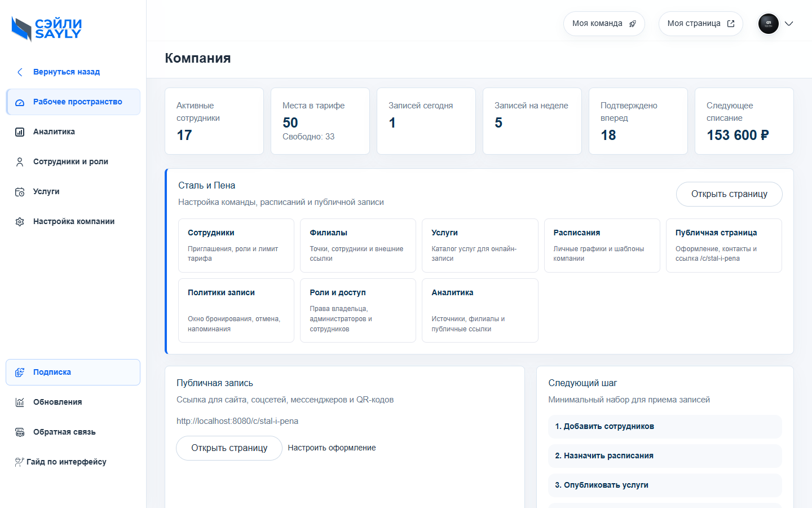Click the Услуги calendar icon in sidebar
This screenshot has height=508, width=812.
pos(20,192)
